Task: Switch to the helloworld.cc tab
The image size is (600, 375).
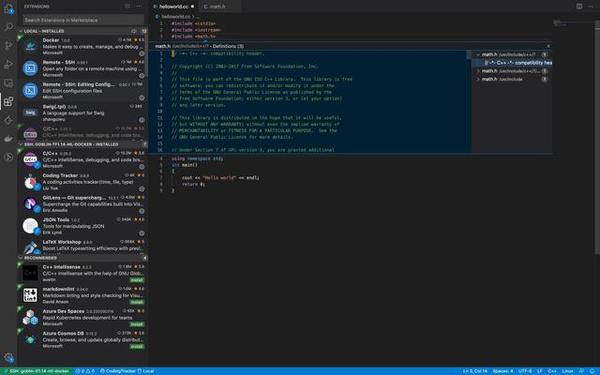Action: 173,7
